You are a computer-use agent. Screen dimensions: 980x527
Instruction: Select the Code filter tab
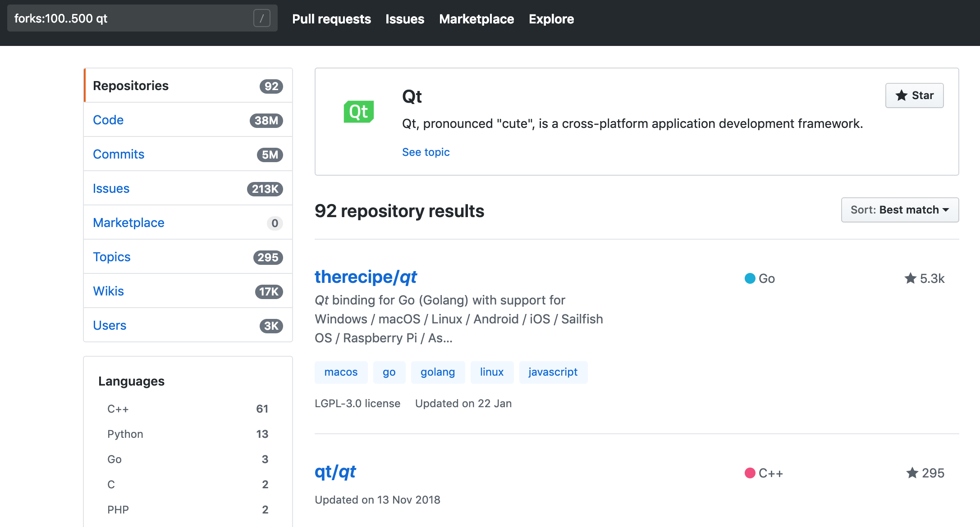click(109, 120)
